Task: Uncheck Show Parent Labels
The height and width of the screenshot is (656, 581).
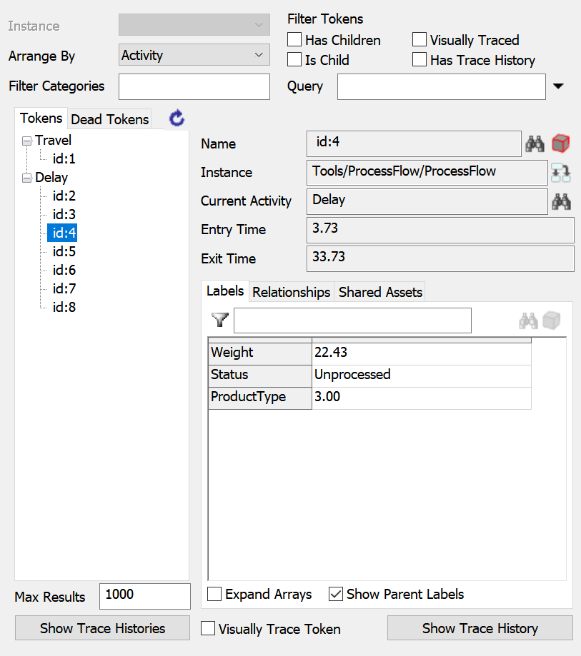Action: tap(335, 594)
